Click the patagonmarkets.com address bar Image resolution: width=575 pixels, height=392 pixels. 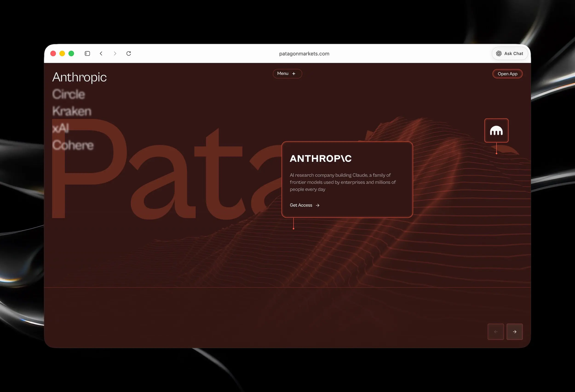304,54
